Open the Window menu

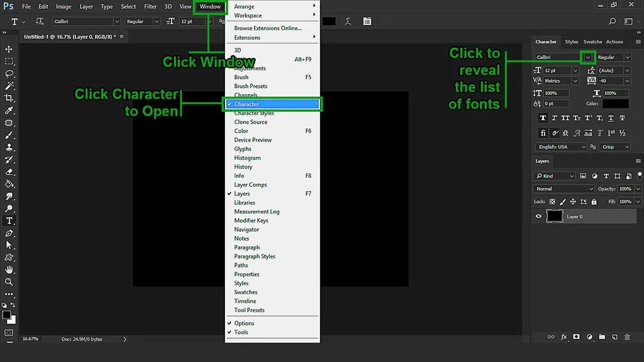[x=210, y=6]
